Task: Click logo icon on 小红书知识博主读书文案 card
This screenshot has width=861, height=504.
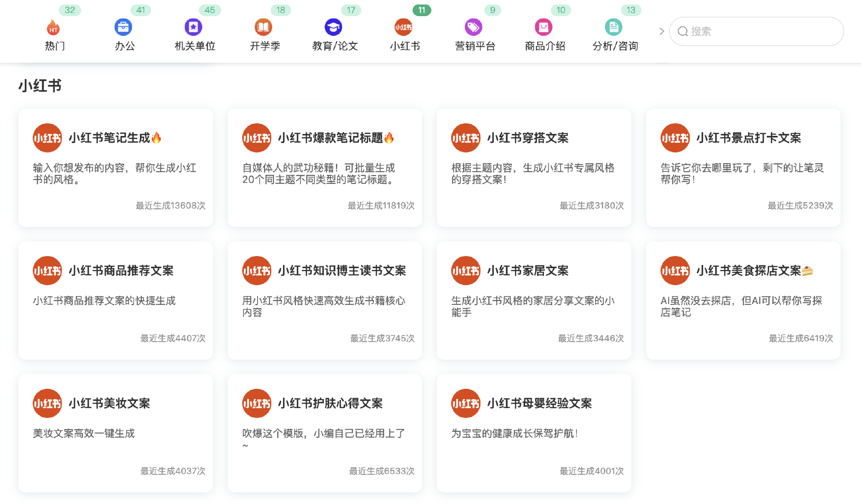Action: point(257,270)
